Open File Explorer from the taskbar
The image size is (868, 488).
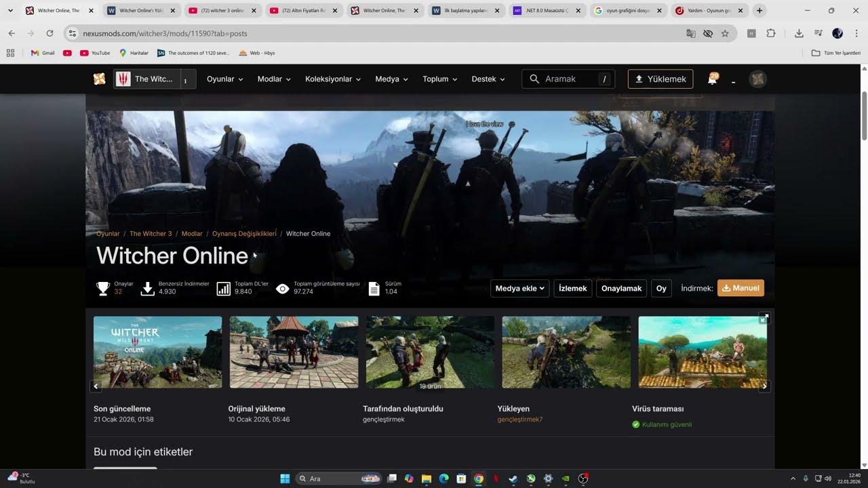[426, 479]
